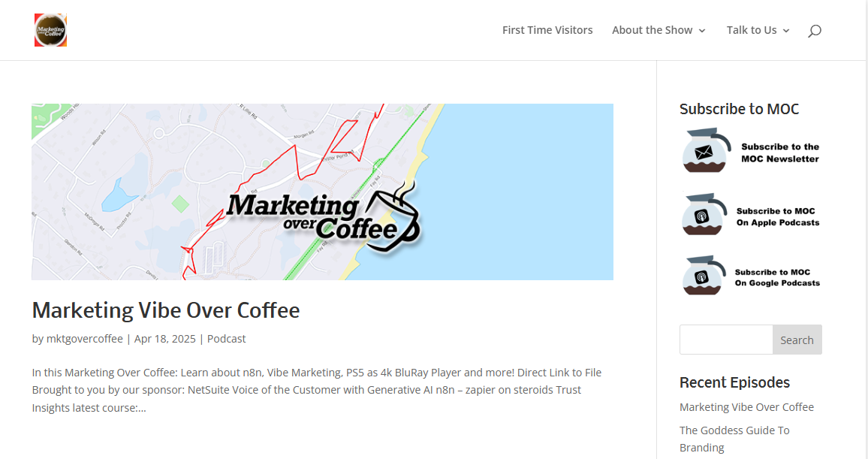
Task: Open the First Time Visitors page
Action: tap(547, 30)
